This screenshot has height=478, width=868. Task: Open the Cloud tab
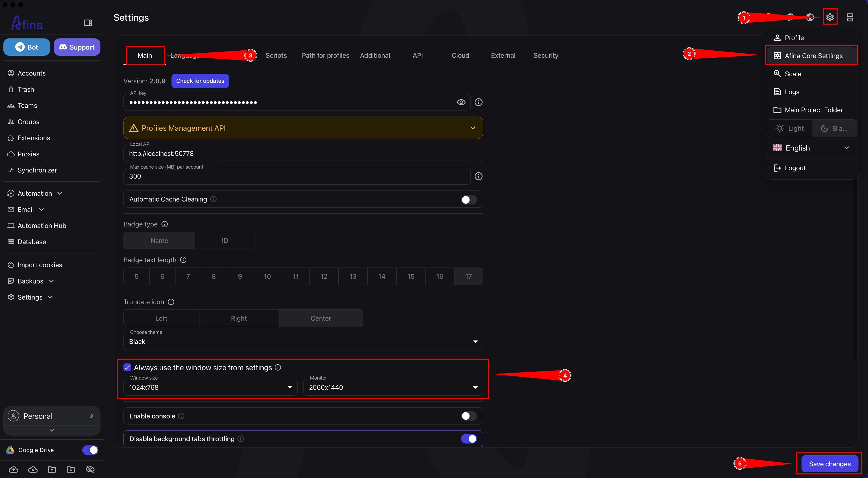[460, 55]
